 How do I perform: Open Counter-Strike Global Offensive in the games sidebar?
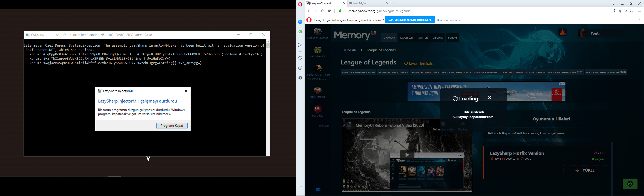coord(317,72)
